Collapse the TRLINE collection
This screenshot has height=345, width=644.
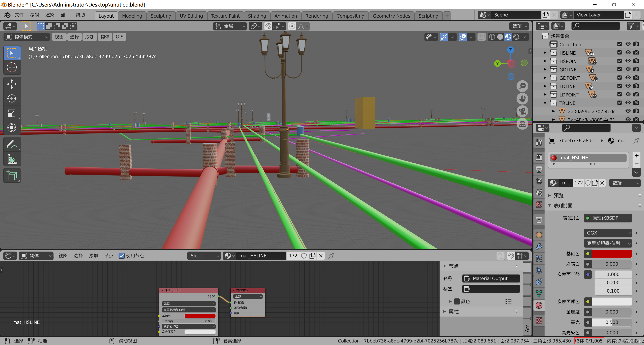[545, 103]
